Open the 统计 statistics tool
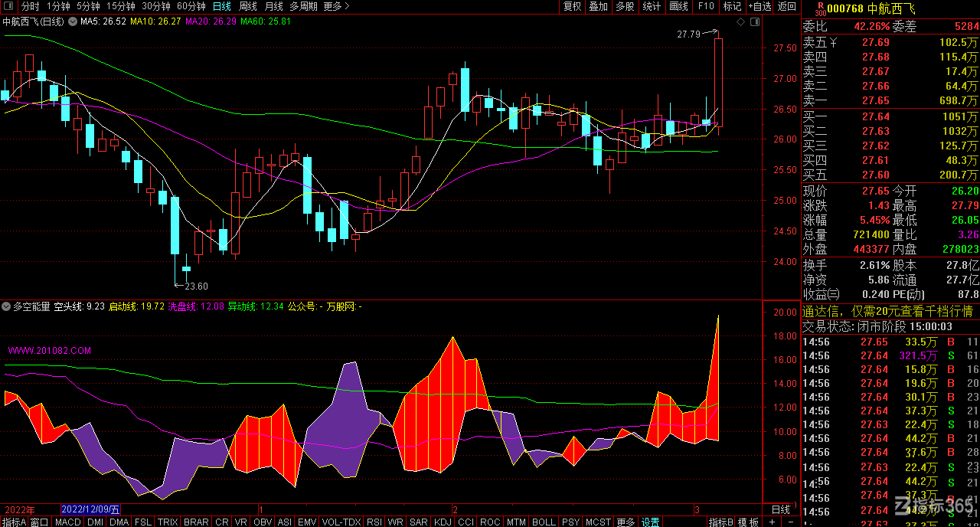Image resolution: width=980 pixels, height=527 pixels. pyautogui.click(x=652, y=6)
